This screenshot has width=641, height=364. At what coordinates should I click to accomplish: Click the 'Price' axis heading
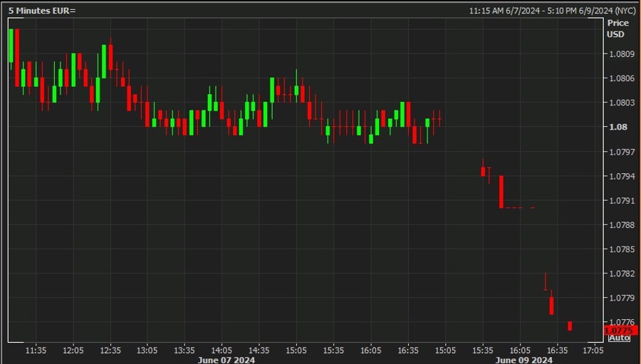pyautogui.click(x=617, y=23)
